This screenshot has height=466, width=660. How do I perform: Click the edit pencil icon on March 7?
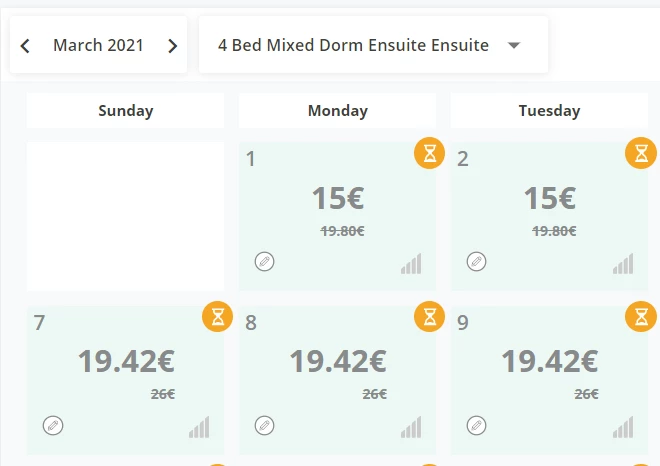[53, 425]
